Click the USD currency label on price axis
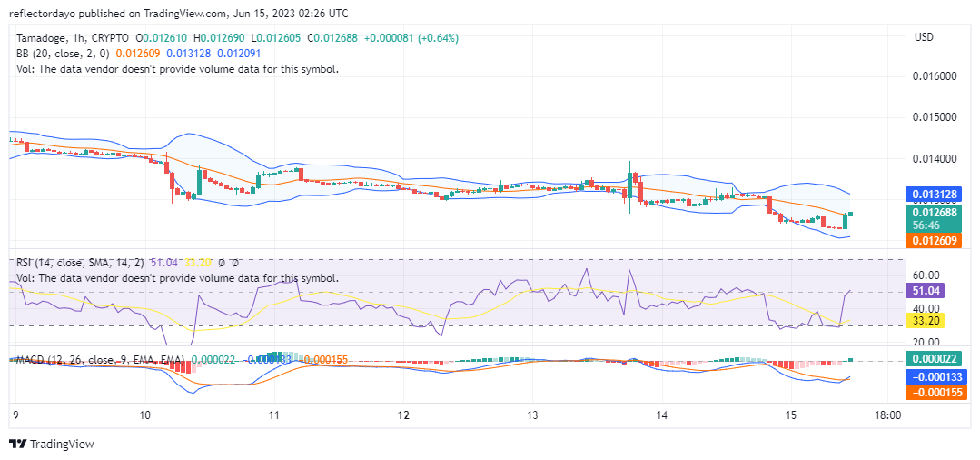980x460 pixels. click(x=924, y=37)
